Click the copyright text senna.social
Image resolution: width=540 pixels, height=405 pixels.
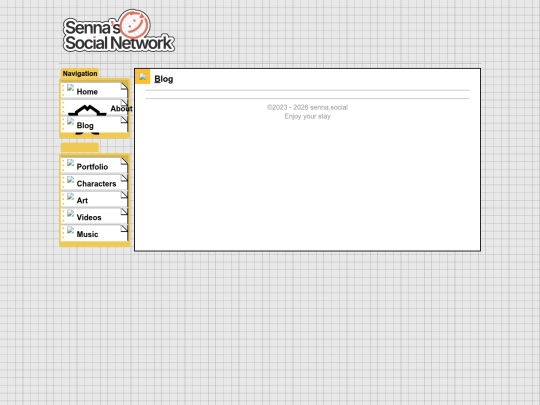coord(308,107)
